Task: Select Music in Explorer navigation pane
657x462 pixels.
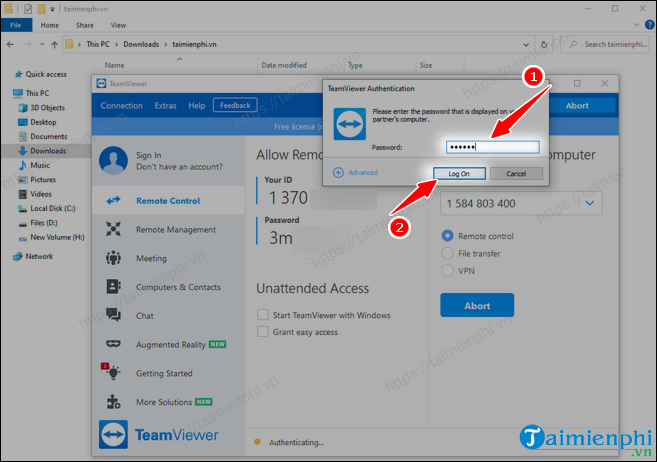Action: 39,165
